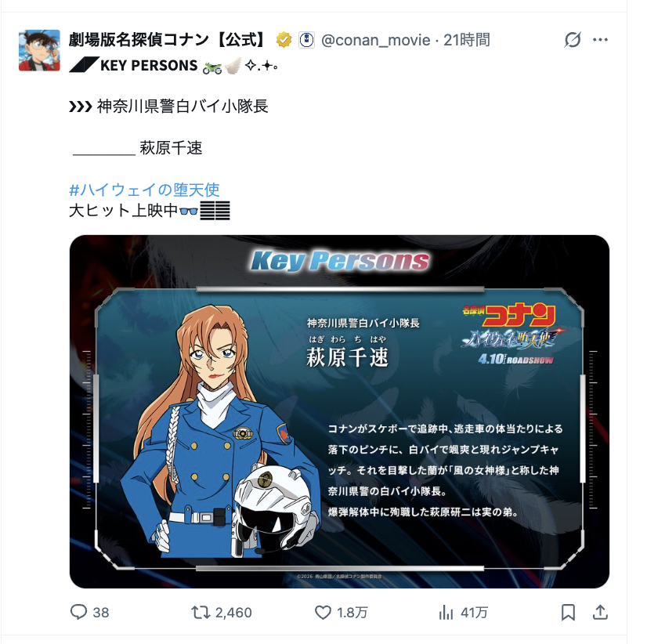Click the gold verified checkmark badge
Viewport: 647px width, 644px height.
point(284,40)
